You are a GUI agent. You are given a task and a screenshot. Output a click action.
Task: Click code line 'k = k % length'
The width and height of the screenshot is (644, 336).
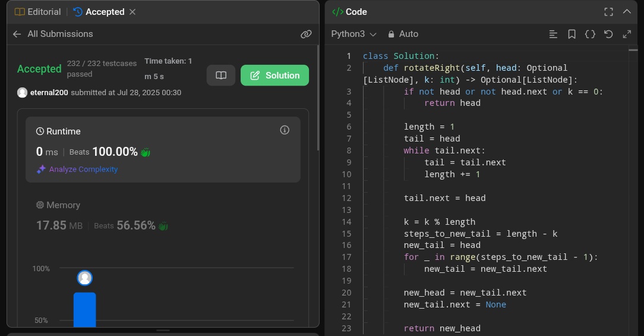[440, 222]
